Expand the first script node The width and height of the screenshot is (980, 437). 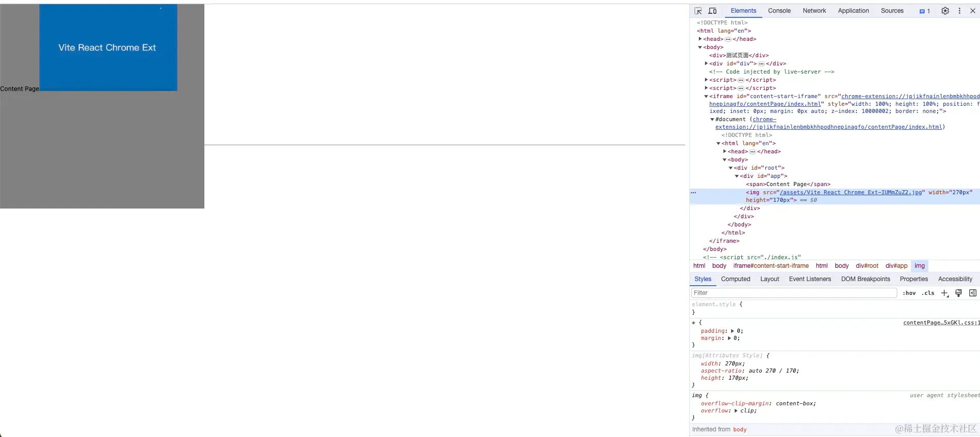706,80
